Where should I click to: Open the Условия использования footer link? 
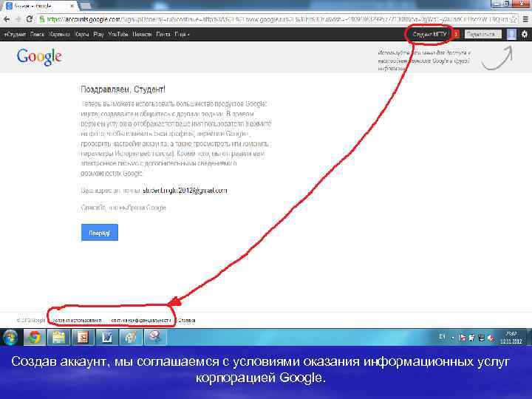[x=78, y=320]
